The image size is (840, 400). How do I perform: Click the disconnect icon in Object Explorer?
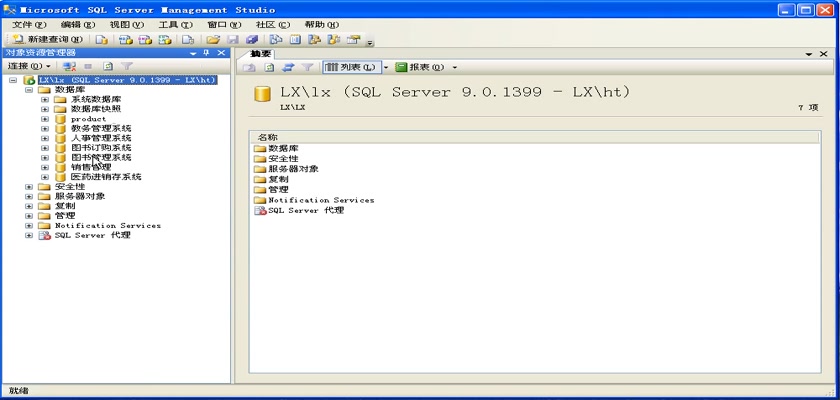[69, 66]
